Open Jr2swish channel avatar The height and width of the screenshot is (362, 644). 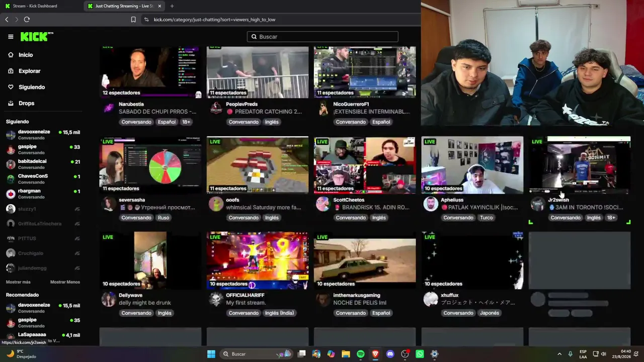538,204
